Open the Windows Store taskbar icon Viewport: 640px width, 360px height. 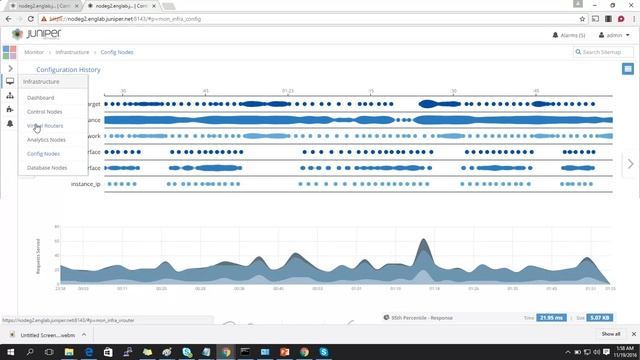108,352
